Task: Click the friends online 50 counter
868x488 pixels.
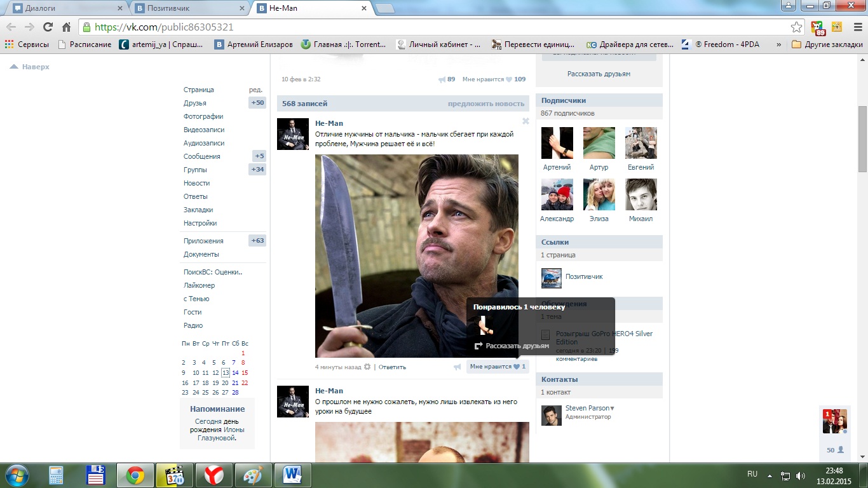Action: [x=835, y=450]
